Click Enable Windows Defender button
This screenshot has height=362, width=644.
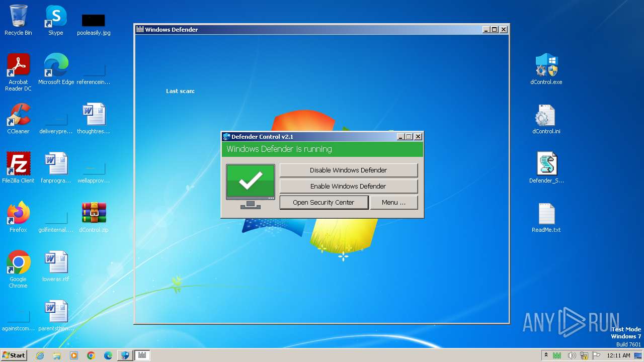(348, 186)
